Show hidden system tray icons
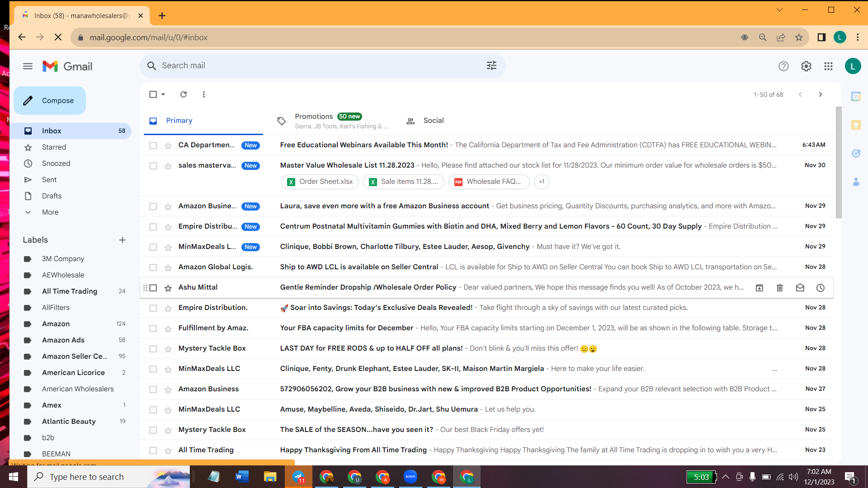The width and height of the screenshot is (868, 488). [x=725, y=477]
